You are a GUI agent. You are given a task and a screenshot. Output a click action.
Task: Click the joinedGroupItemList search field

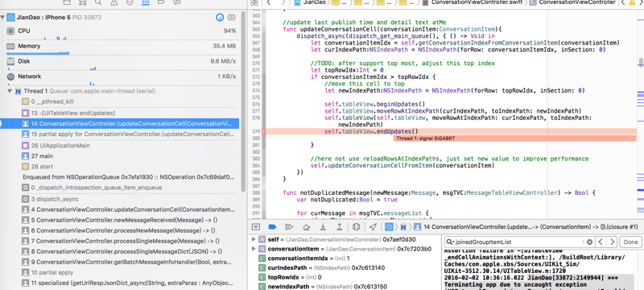[518, 242]
